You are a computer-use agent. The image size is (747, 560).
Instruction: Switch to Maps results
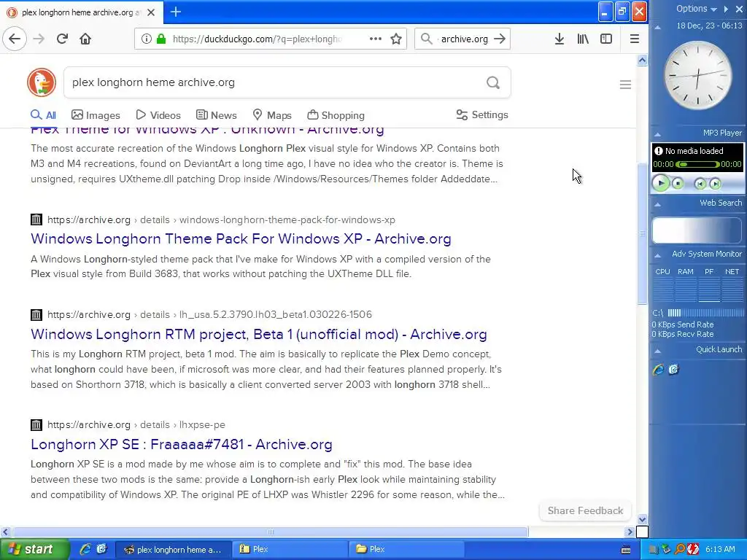[x=272, y=115]
